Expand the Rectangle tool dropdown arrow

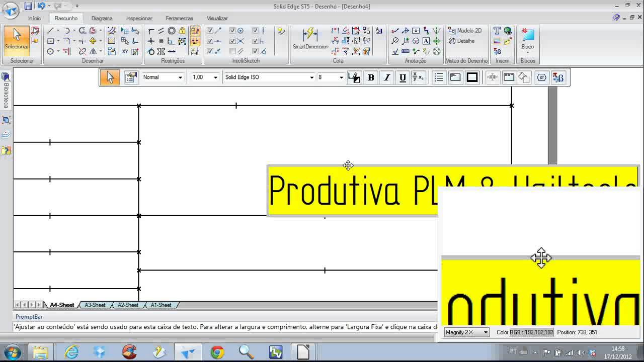(x=58, y=41)
